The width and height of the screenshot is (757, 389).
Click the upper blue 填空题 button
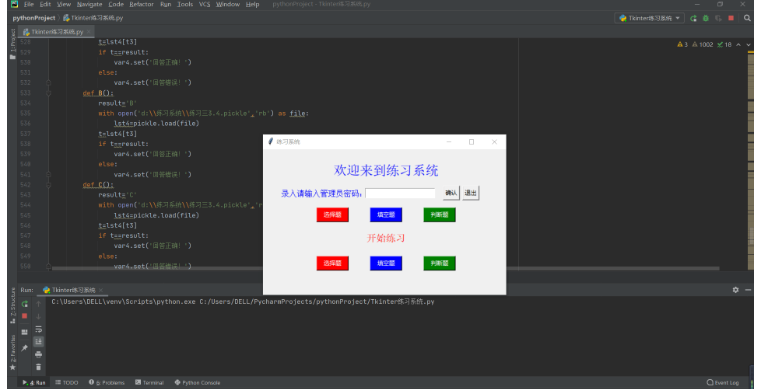(x=386, y=215)
